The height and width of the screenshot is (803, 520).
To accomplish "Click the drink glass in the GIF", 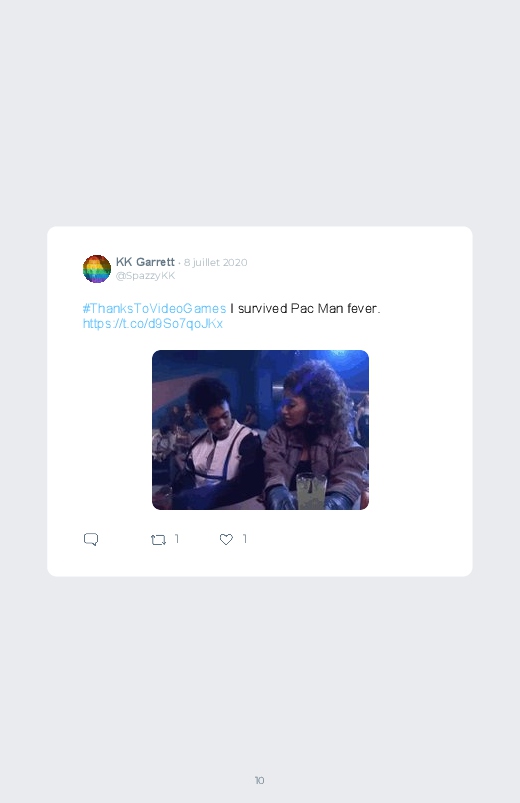I will (x=311, y=491).
